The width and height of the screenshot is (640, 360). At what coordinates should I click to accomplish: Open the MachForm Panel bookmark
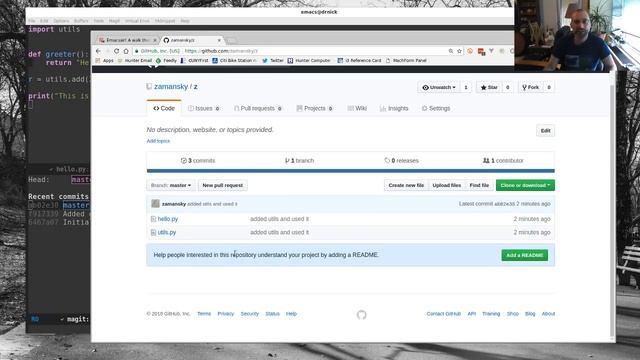click(406, 60)
